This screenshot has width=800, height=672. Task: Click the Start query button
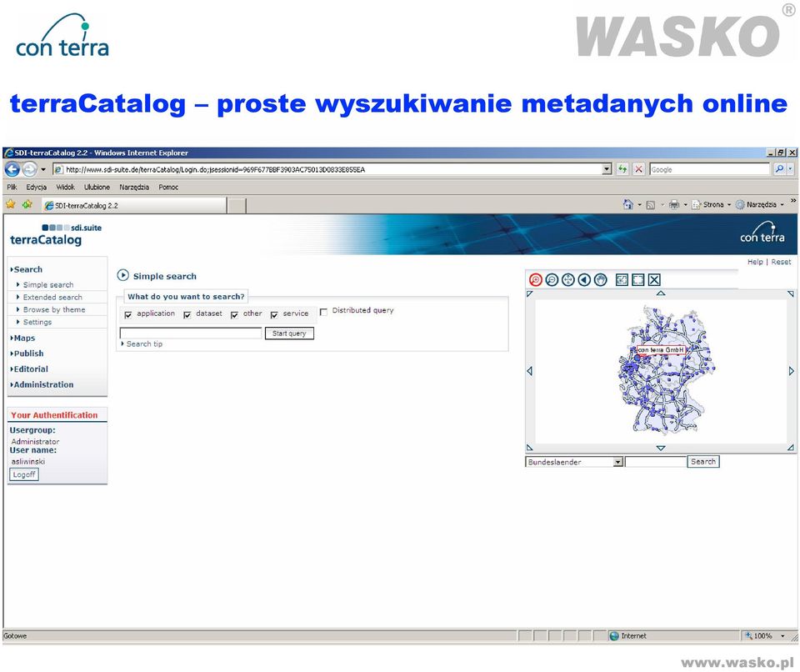pyautogui.click(x=289, y=333)
